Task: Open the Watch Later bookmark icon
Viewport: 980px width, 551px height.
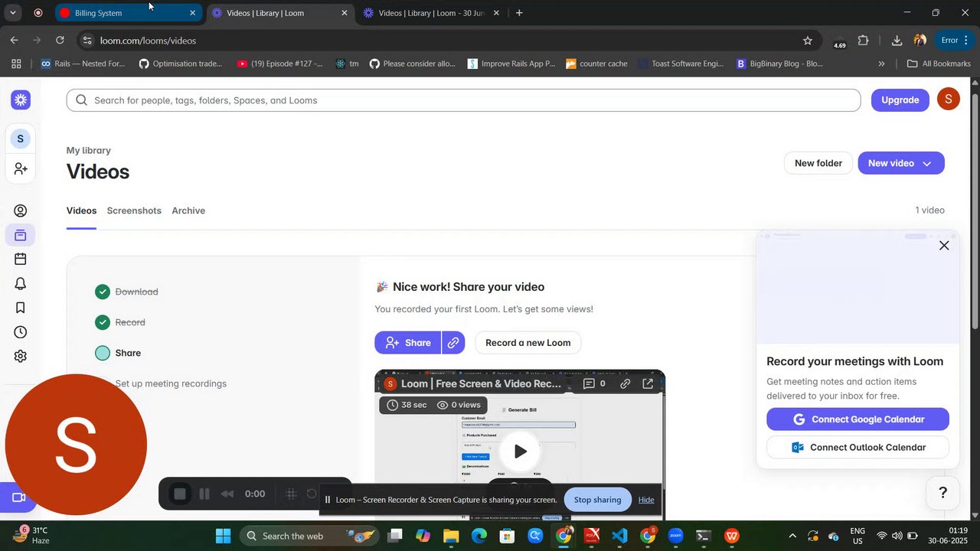Action: coord(21,308)
